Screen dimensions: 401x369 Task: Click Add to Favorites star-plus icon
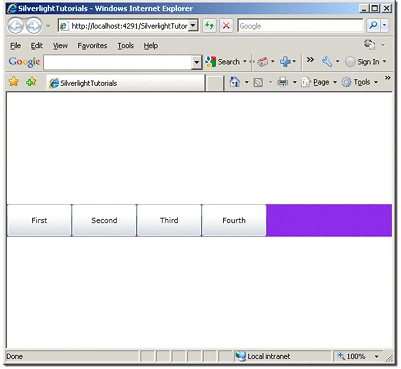pos(31,82)
